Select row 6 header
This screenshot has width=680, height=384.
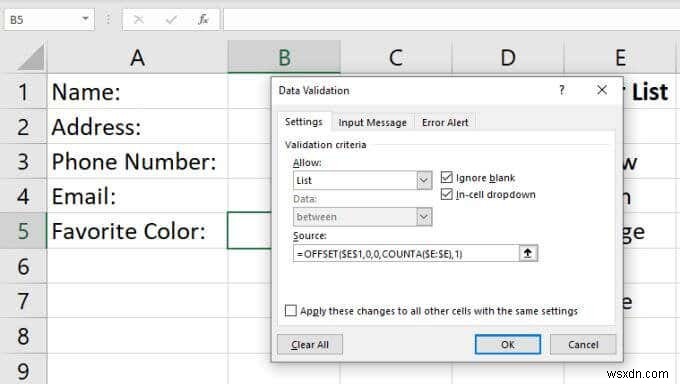pos(23,266)
